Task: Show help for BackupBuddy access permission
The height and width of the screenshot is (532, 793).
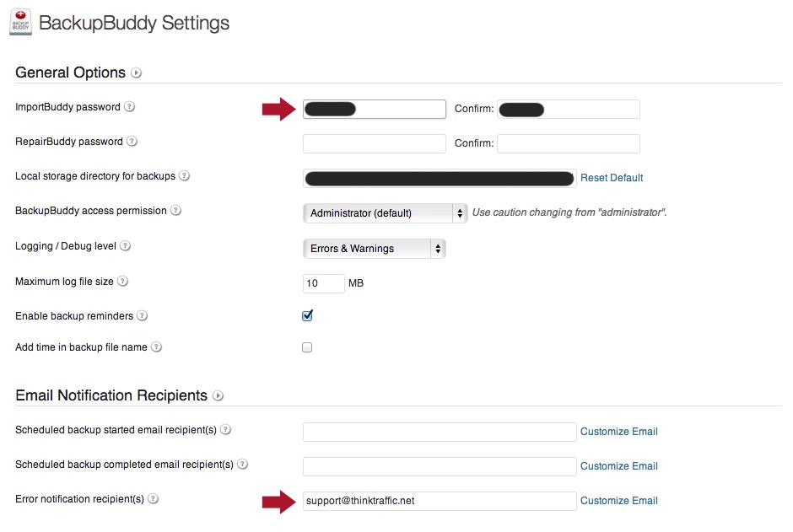Action: click(x=175, y=211)
